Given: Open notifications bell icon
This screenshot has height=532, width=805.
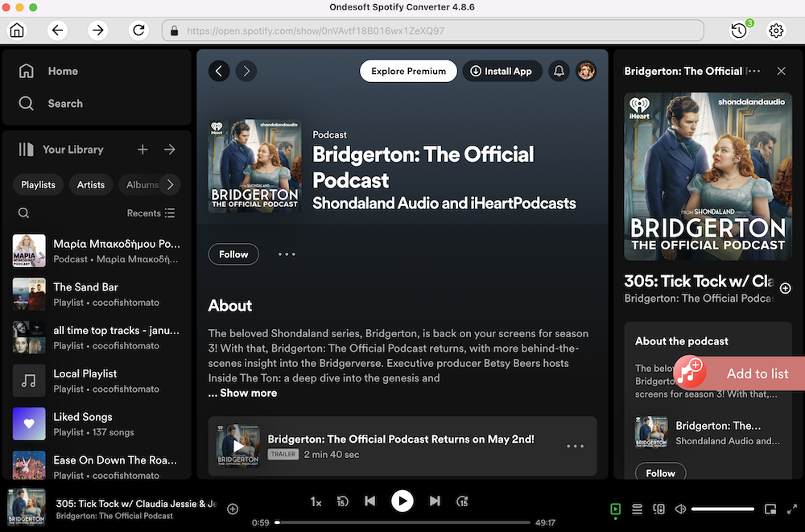Looking at the screenshot, I should (x=559, y=71).
